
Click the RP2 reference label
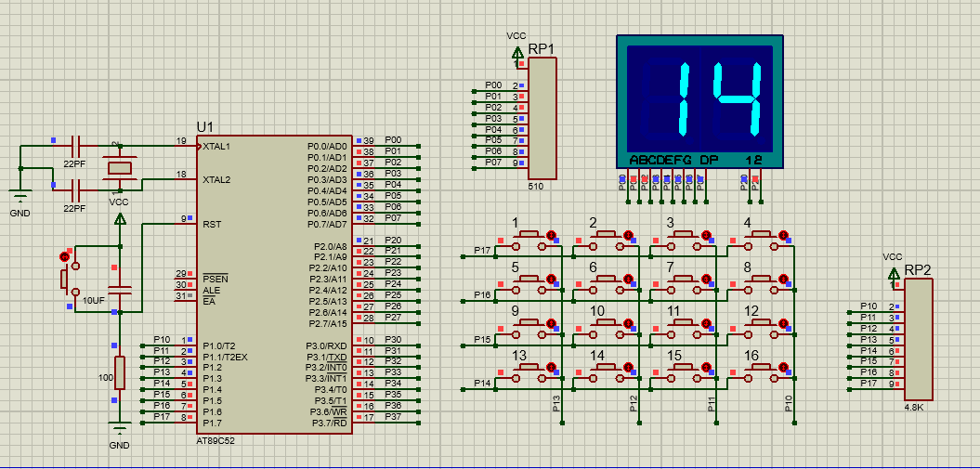point(918,270)
